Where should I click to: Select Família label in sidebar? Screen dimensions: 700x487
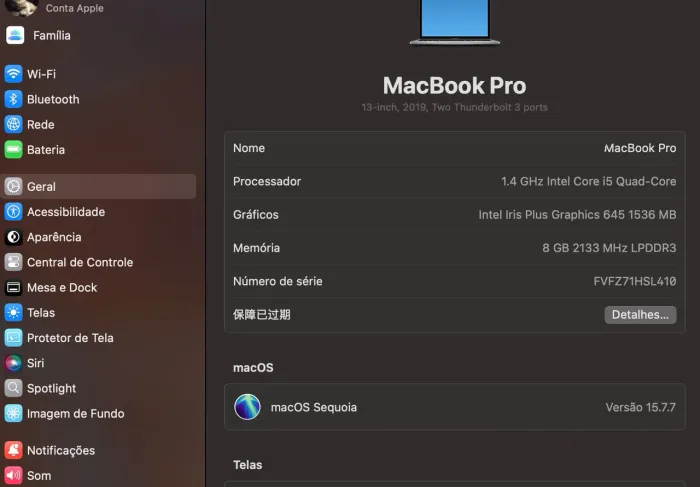(x=52, y=35)
